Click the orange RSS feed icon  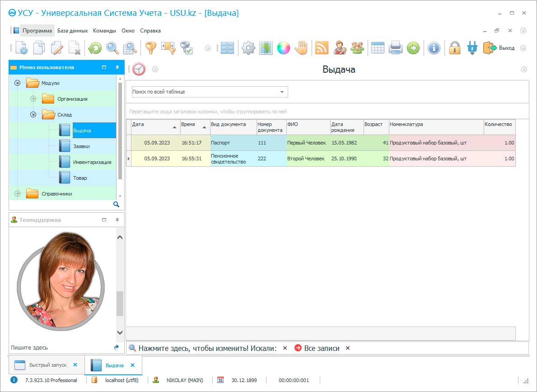(322, 48)
